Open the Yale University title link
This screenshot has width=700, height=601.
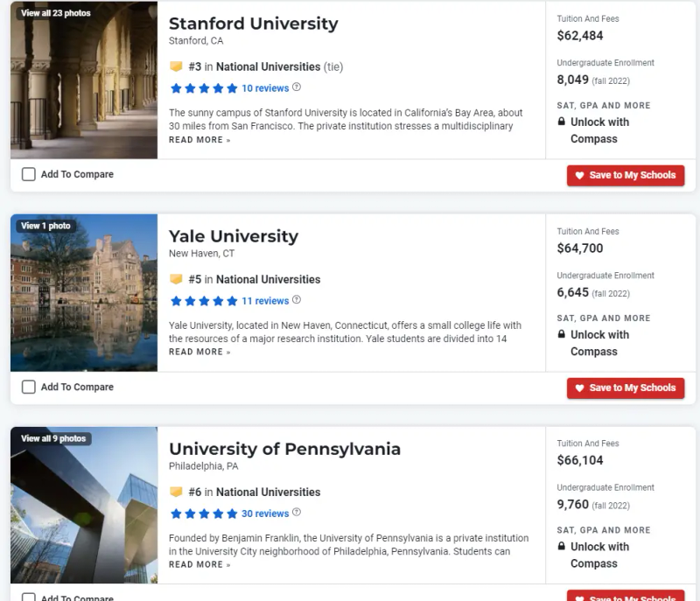click(x=233, y=236)
